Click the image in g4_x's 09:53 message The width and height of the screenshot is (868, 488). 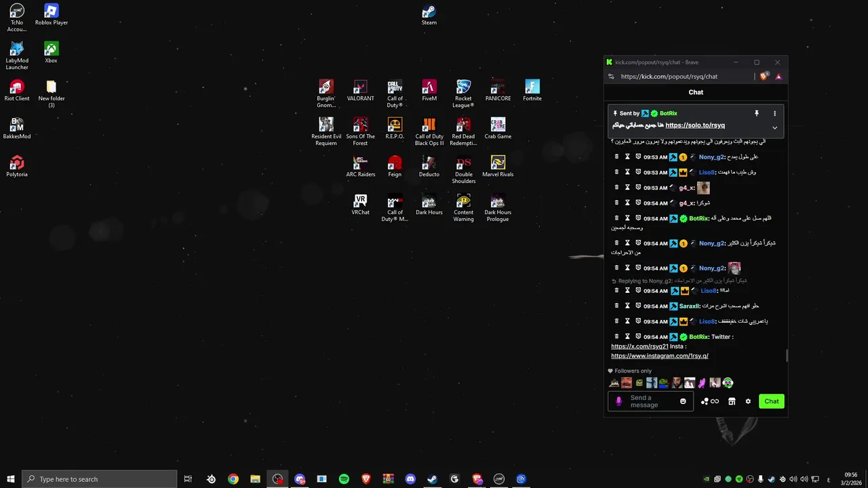703,188
